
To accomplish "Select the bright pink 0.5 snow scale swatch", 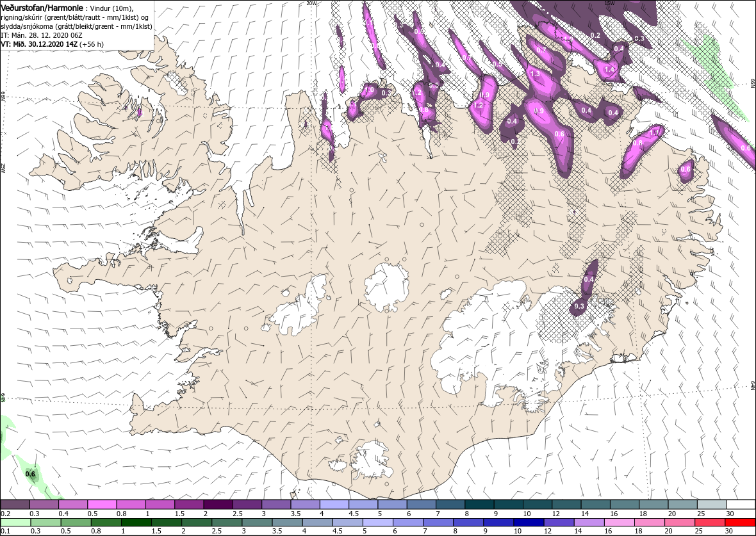I will point(102,505).
